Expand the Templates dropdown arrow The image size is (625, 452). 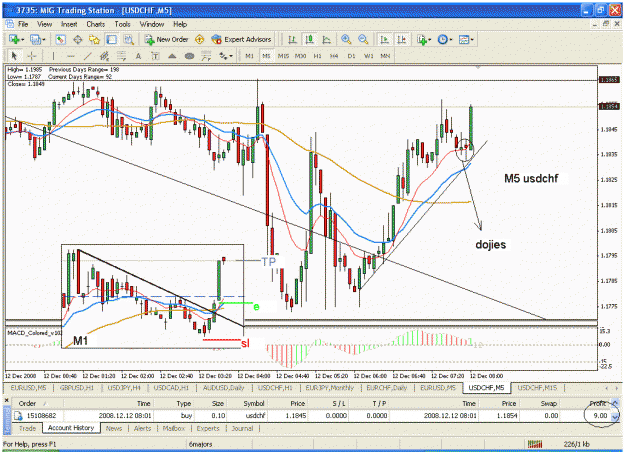472,39
